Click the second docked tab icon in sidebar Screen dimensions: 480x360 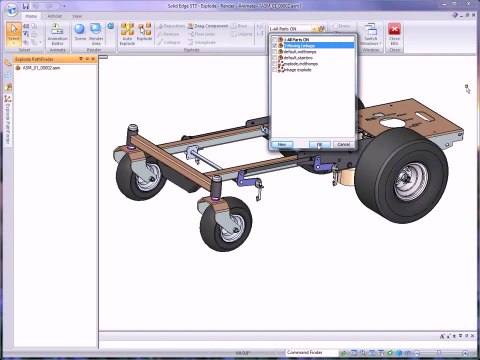(x=8, y=75)
